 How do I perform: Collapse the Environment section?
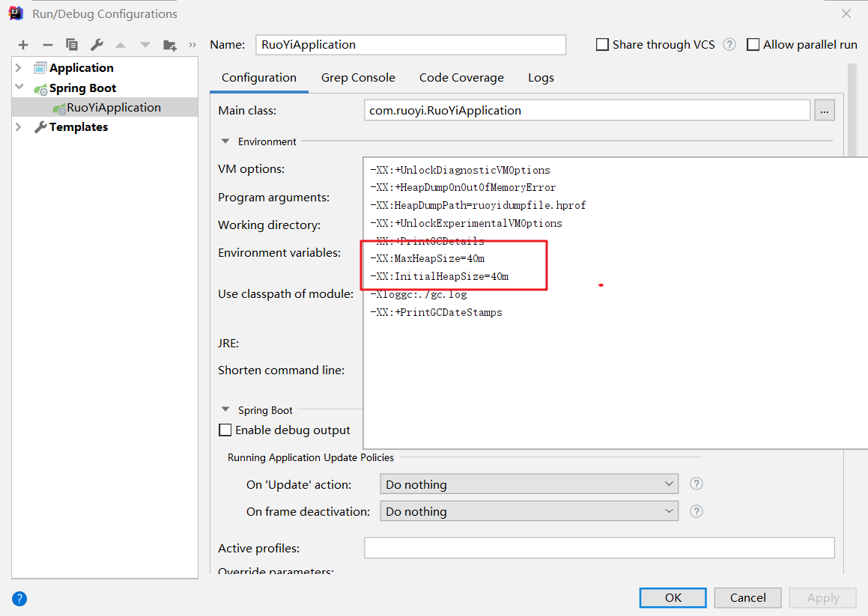pos(225,141)
